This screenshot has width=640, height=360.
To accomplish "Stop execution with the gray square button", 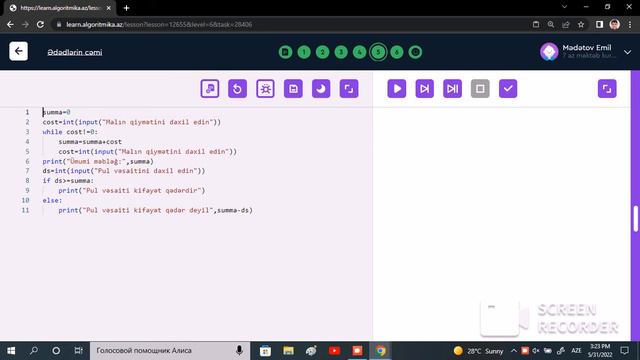I will [x=480, y=89].
